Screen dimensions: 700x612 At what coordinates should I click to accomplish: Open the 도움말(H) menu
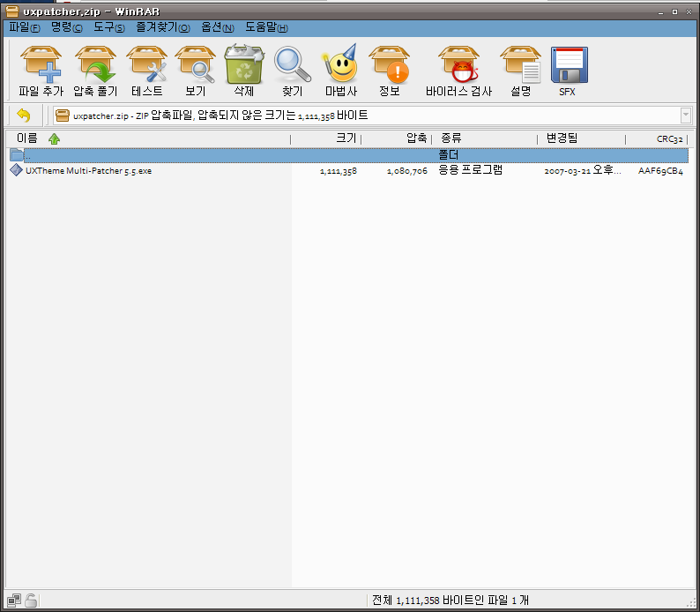[266, 27]
